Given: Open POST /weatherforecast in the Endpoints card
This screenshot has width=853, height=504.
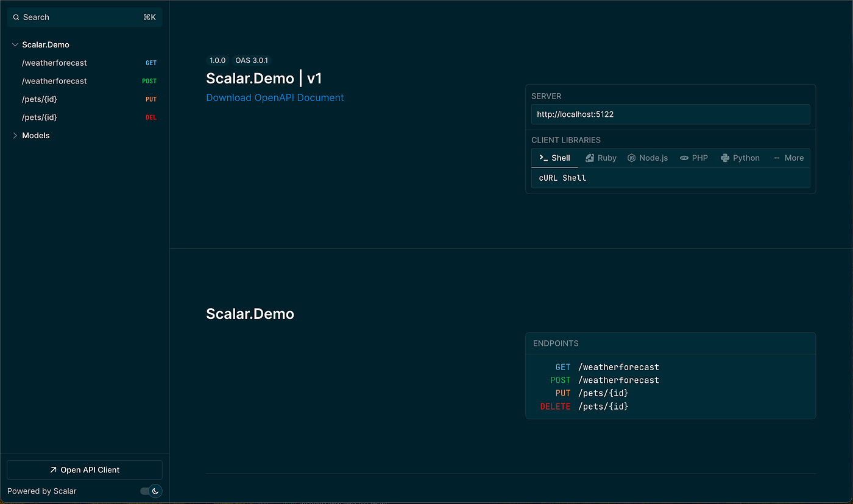Looking at the screenshot, I should (x=604, y=380).
